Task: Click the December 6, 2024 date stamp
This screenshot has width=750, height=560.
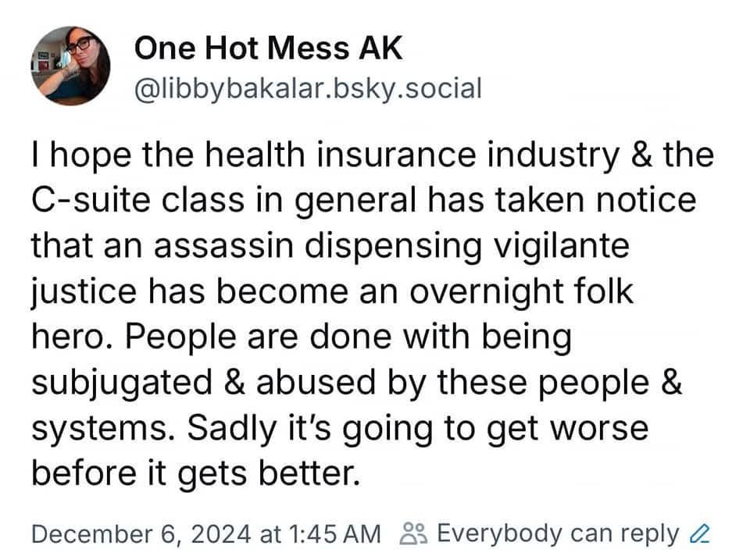Action: pyautogui.click(x=141, y=533)
